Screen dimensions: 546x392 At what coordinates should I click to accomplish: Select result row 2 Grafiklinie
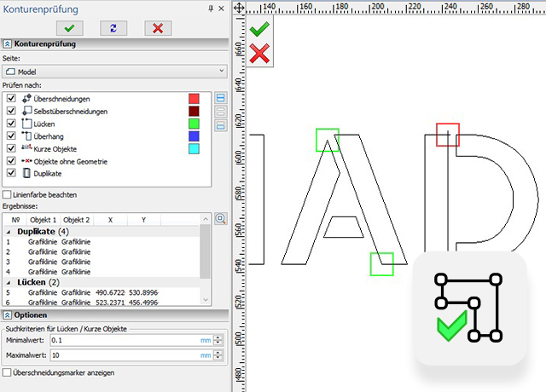(102, 252)
